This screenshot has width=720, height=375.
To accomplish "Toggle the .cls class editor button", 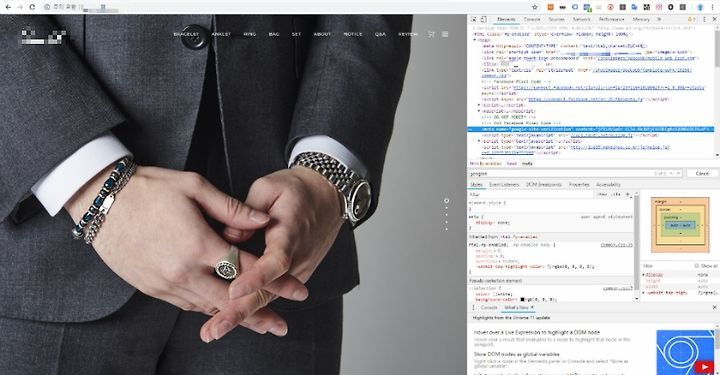I will click(616, 195).
